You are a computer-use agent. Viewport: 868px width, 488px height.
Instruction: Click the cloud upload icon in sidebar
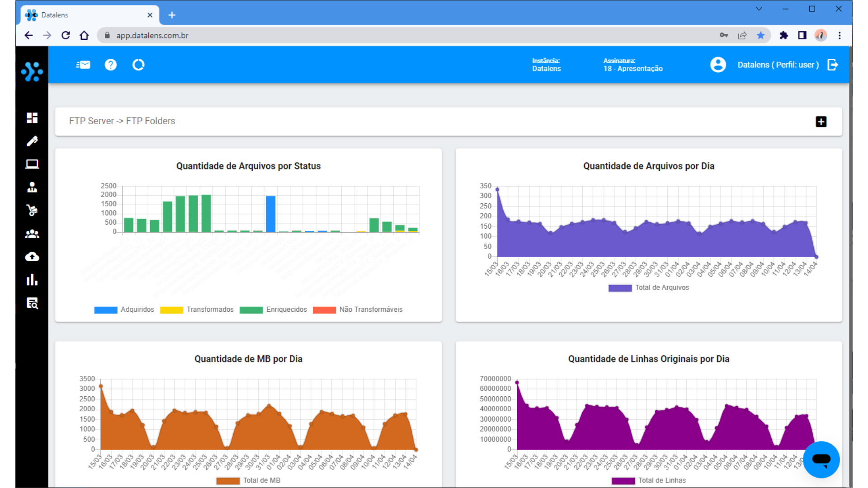32,257
